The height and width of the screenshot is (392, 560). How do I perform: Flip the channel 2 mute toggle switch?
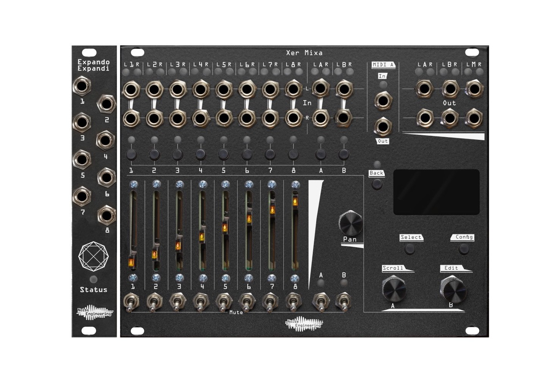click(x=154, y=302)
